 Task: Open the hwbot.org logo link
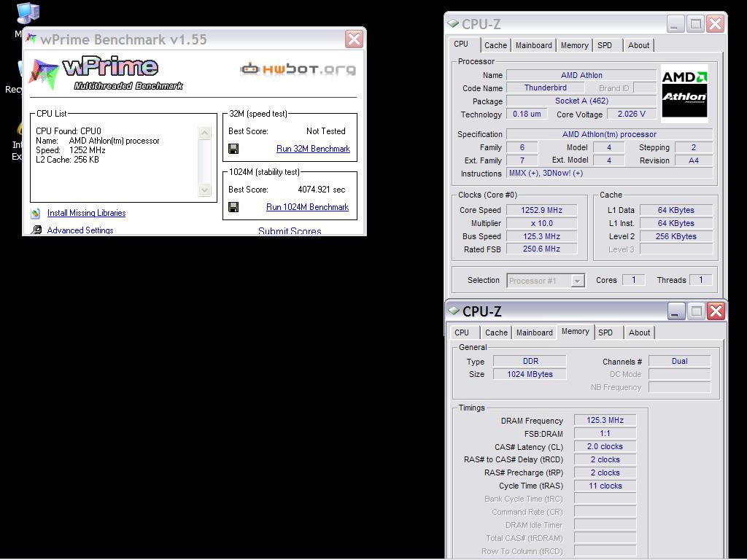tap(298, 69)
